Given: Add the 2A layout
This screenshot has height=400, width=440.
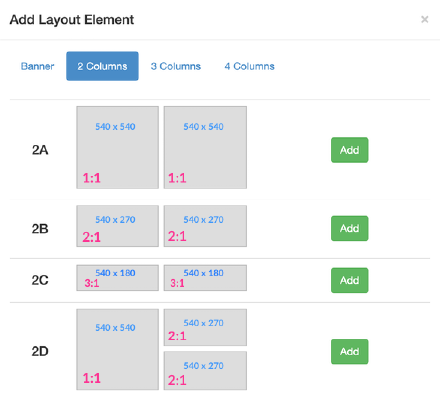Looking at the screenshot, I should 349,150.
